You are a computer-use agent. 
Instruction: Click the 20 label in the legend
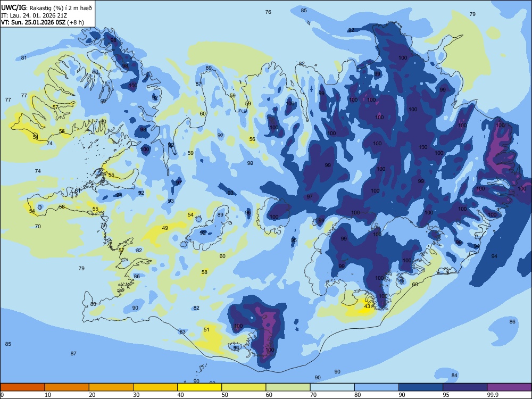pos(92,395)
